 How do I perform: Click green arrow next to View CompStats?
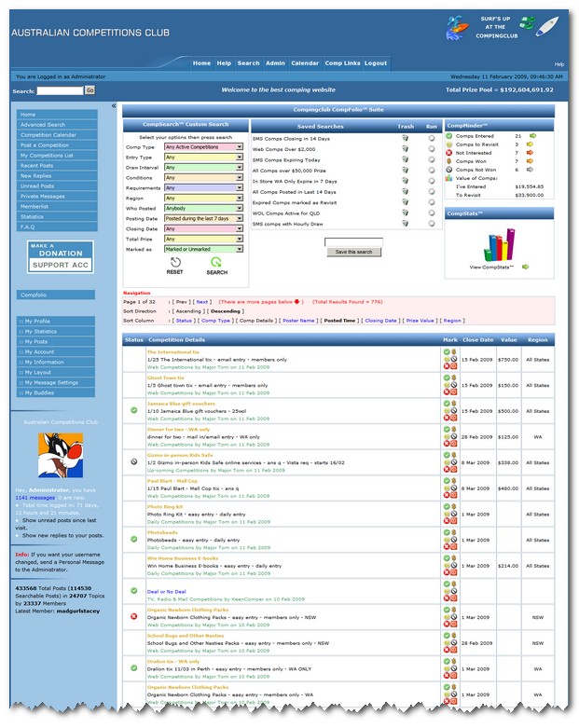click(525, 267)
